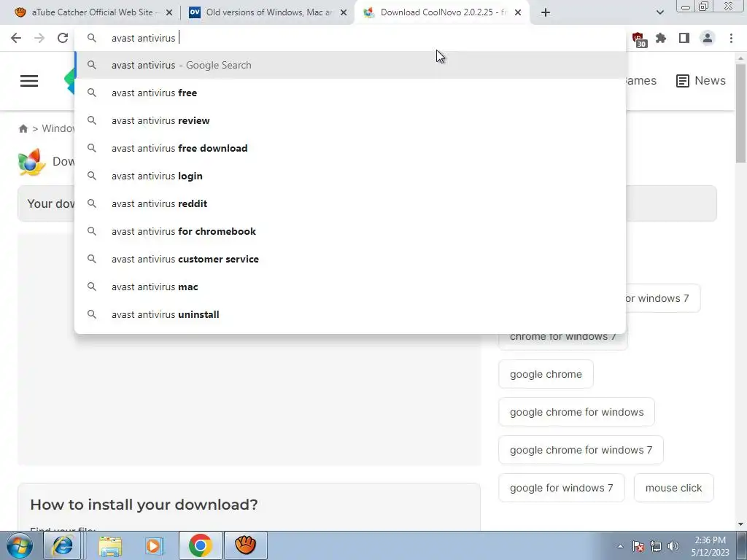747x560 pixels.
Task: Click the google for windows 7 tag
Action: [x=561, y=488]
